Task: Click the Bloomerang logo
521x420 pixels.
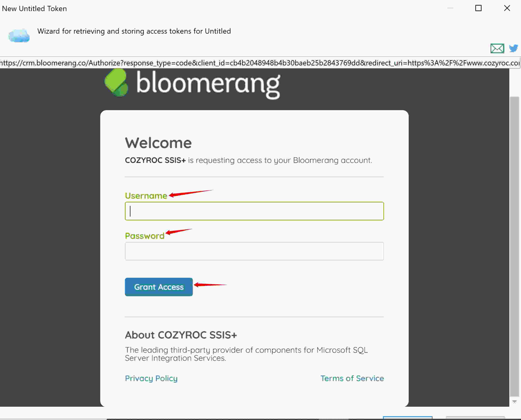Action: point(192,83)
